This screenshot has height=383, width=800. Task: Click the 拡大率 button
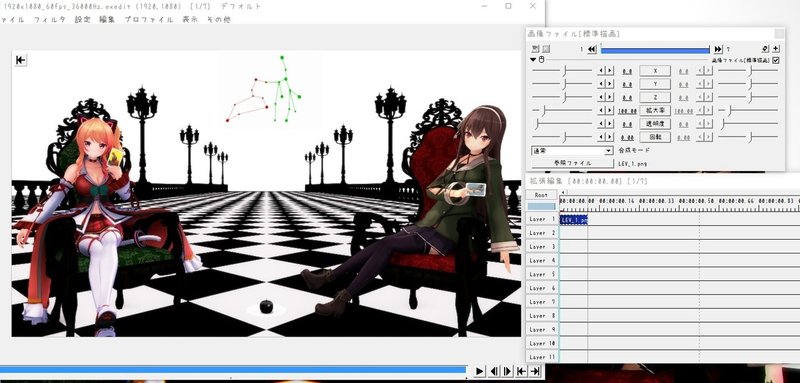point(655,110)
